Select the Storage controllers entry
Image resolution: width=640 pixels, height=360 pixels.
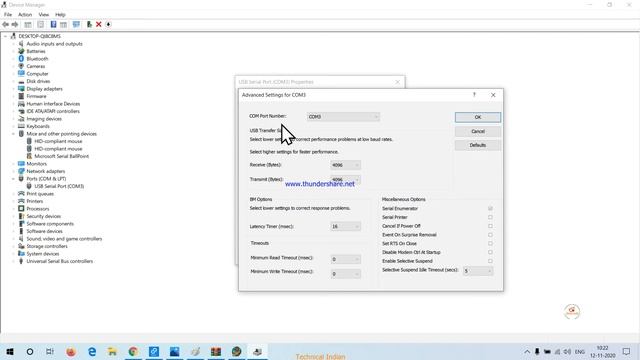47,246
